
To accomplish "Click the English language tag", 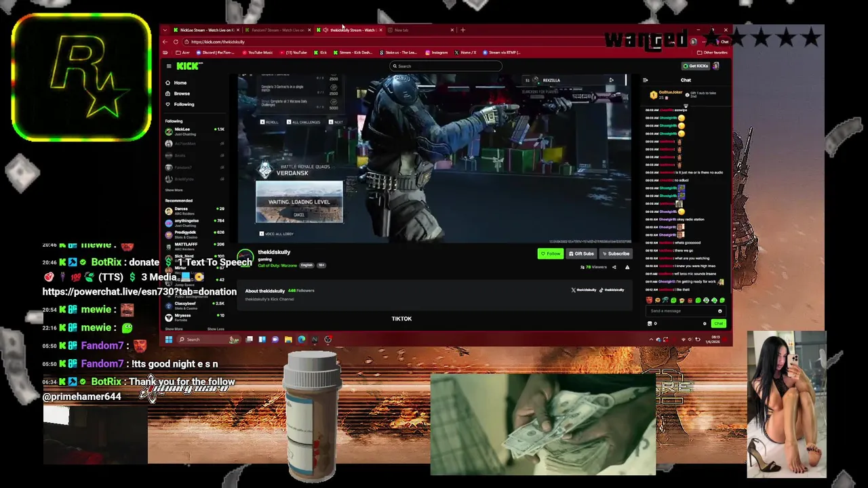I will (307, 266).
